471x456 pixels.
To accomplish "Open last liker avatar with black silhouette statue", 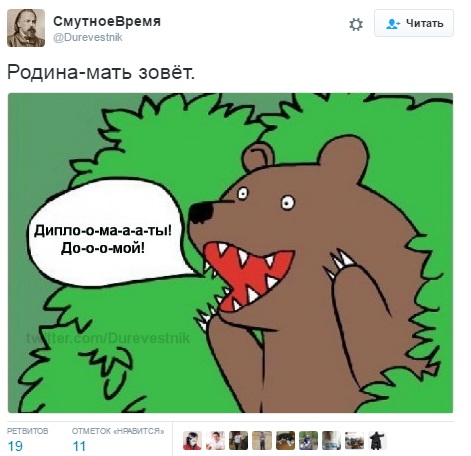I will click(x=378, y=440).
